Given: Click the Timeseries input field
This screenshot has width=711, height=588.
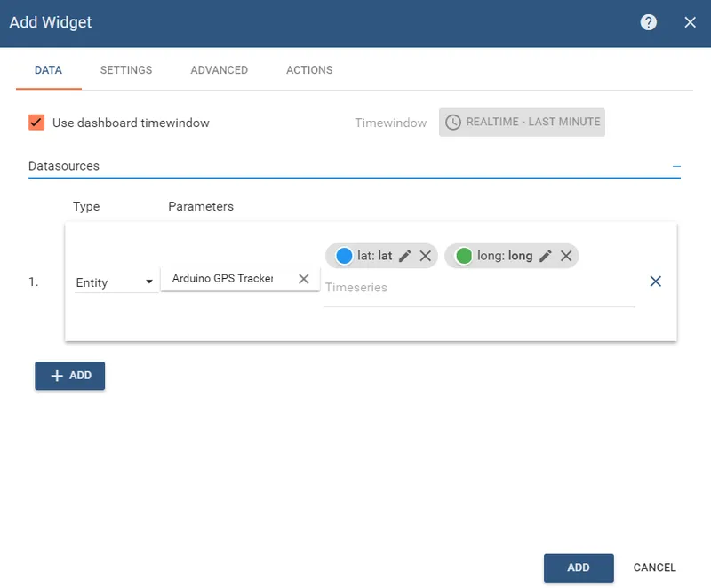Looking at the screenshot, I should coord(478,288).
